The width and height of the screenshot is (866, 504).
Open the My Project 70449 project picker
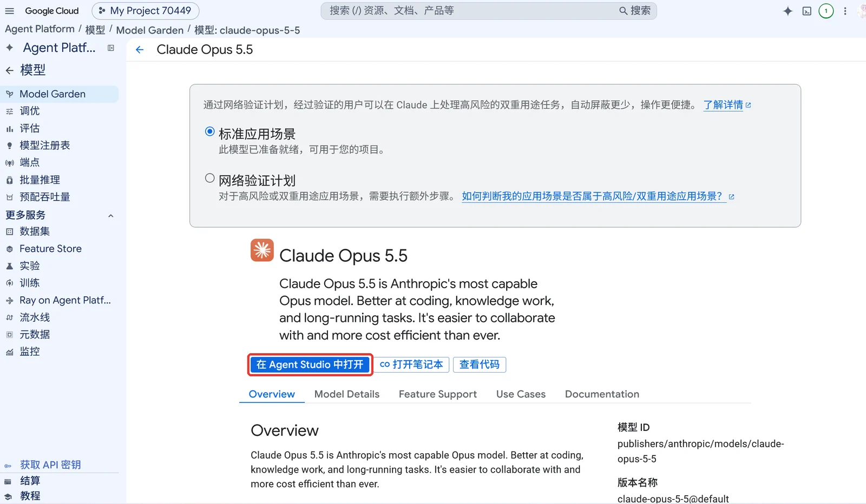point(146,11)
